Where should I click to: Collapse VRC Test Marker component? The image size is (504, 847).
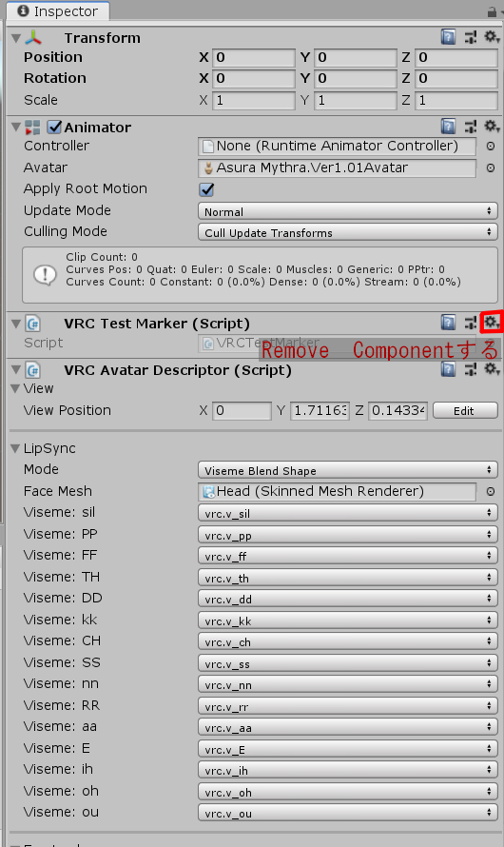click(x=15, y=324)
